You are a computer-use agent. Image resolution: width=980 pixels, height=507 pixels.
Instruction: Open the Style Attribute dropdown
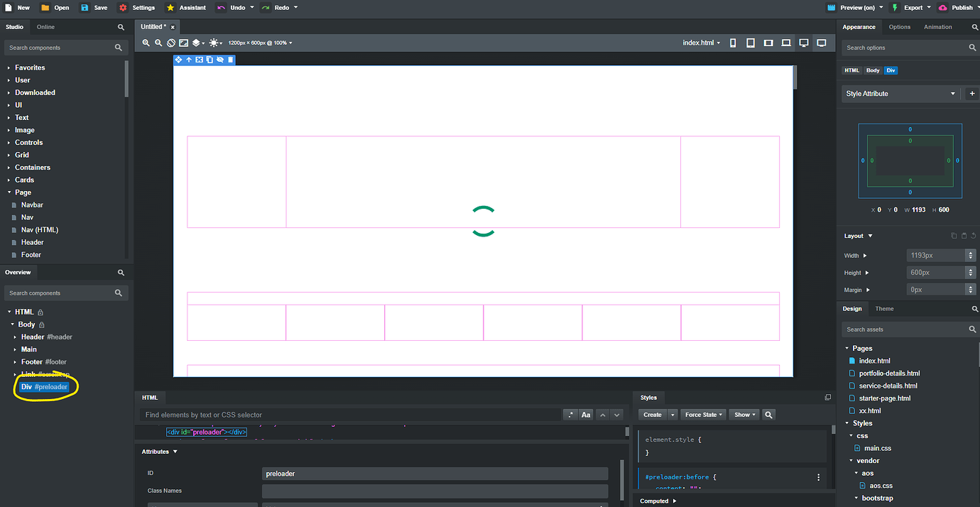pyautogui.click(x=900, y=94)
